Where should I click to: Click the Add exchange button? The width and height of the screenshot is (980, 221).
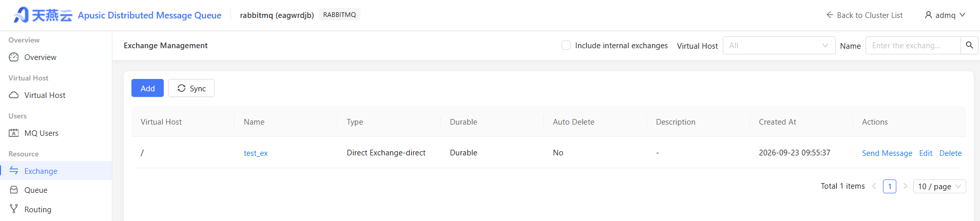(x=147, y=88)
